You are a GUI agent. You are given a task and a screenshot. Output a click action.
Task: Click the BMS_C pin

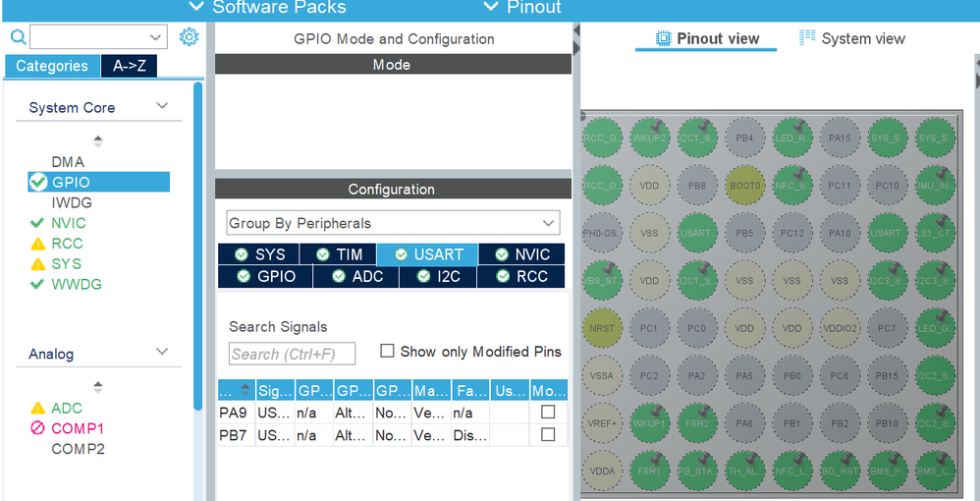(x=935, y=471)
